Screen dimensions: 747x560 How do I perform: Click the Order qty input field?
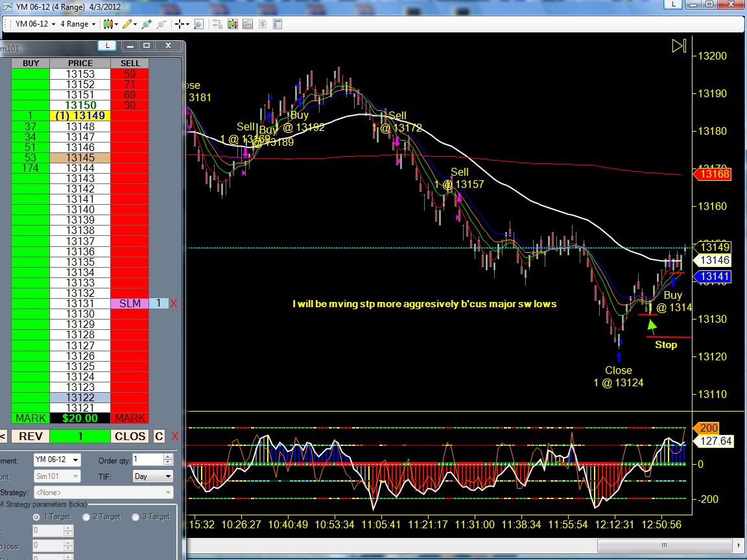(148, 460)
